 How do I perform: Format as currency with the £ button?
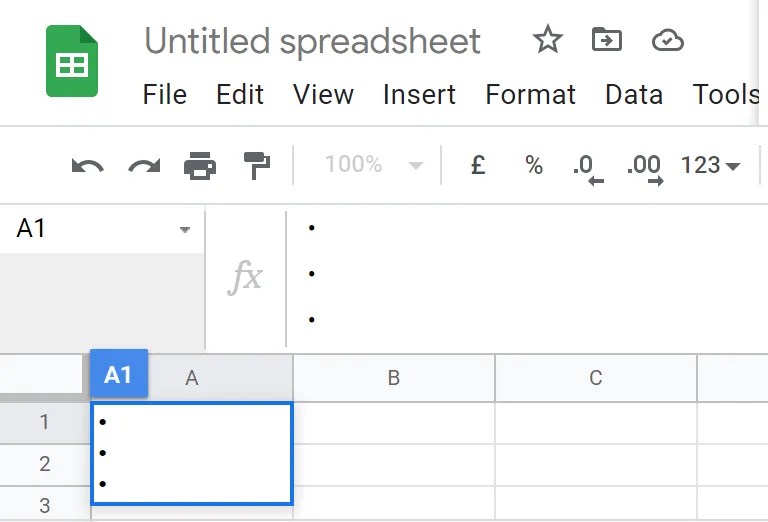(478, 165)
